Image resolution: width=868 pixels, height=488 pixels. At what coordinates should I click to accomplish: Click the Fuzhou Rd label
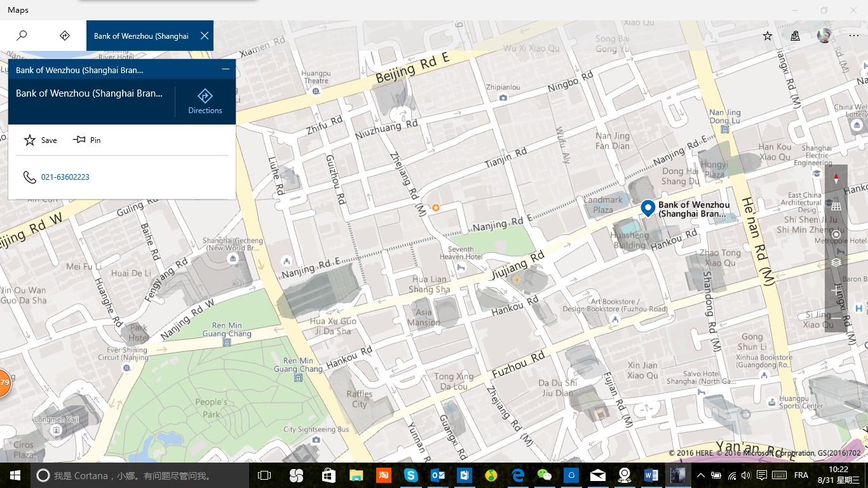519,364
